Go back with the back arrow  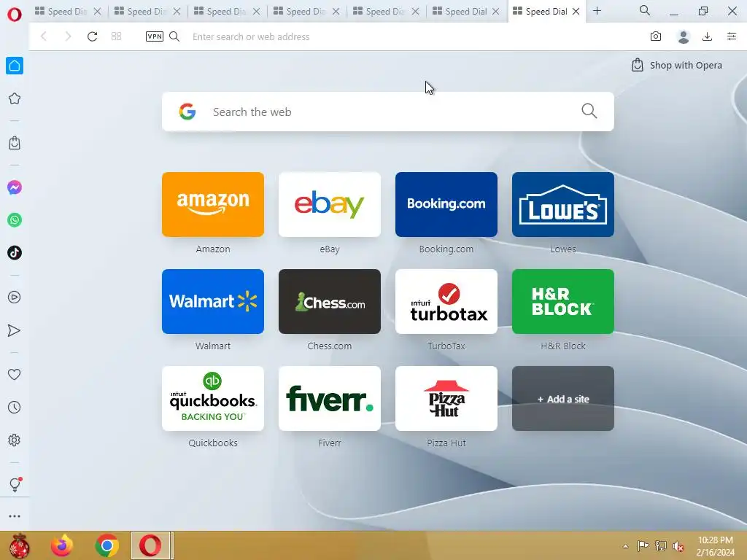point(43,36)
